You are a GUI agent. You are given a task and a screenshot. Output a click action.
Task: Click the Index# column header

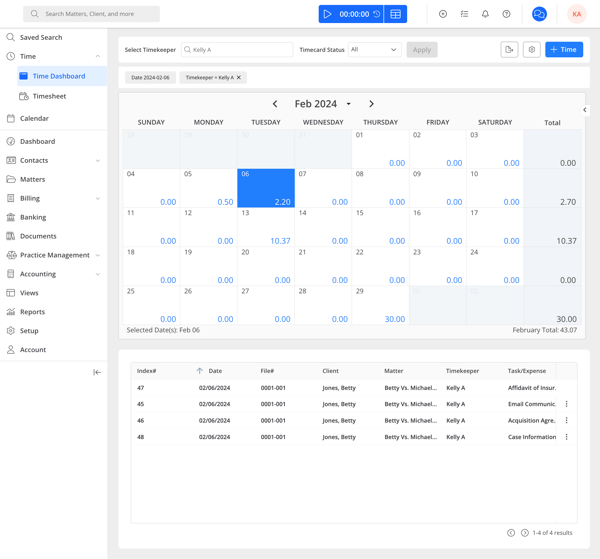coord(146,371)
